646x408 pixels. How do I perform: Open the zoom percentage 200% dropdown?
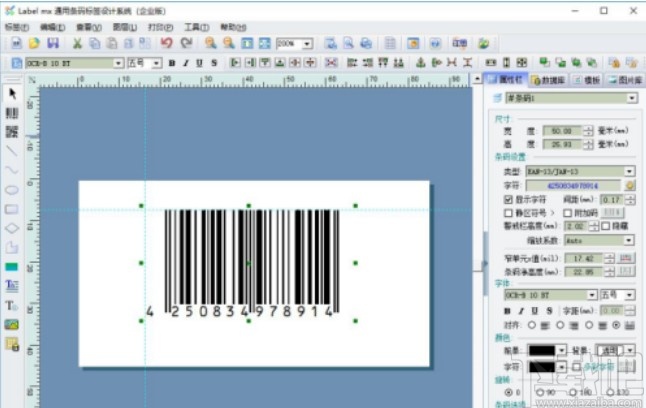[307, 43]
